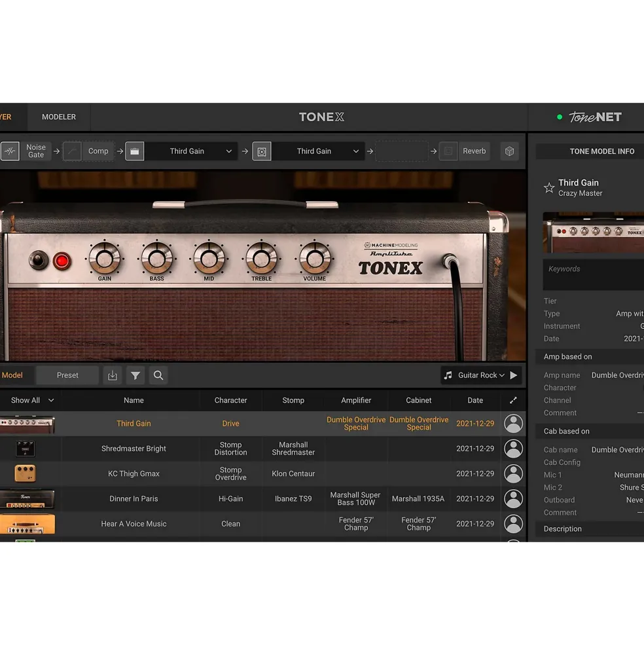Open the 3D cube icon in signal chain

tap(510, 151)
